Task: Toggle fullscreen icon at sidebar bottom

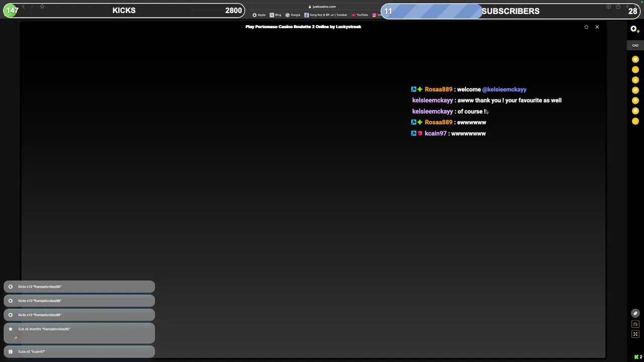Action: click(635, 334)
